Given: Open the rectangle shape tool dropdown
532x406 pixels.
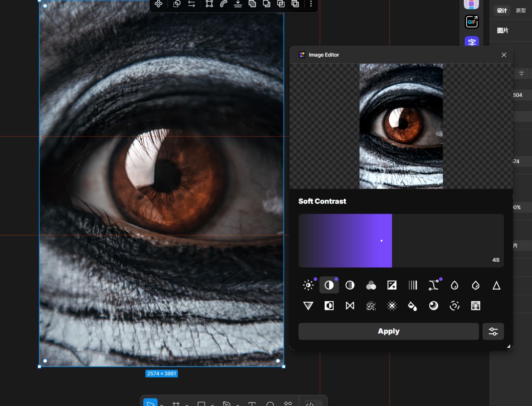Looking at the screenshot, I should click(212, 404).
